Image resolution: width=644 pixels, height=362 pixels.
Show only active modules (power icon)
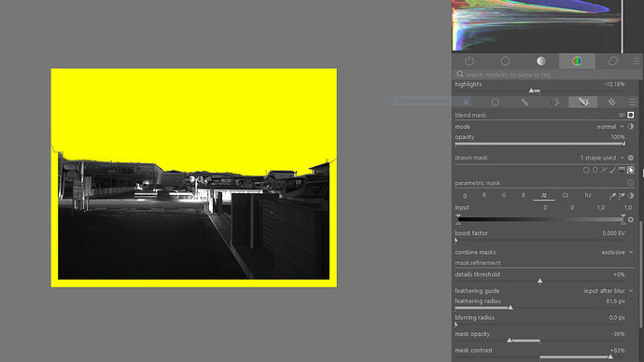[469, 62]
